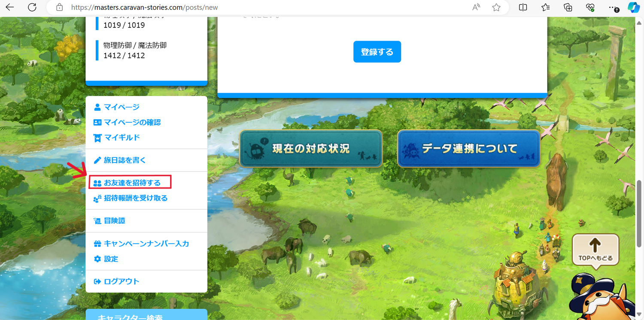Open the favorites list icon
This screenshot has width=644, height=320.
545,7
